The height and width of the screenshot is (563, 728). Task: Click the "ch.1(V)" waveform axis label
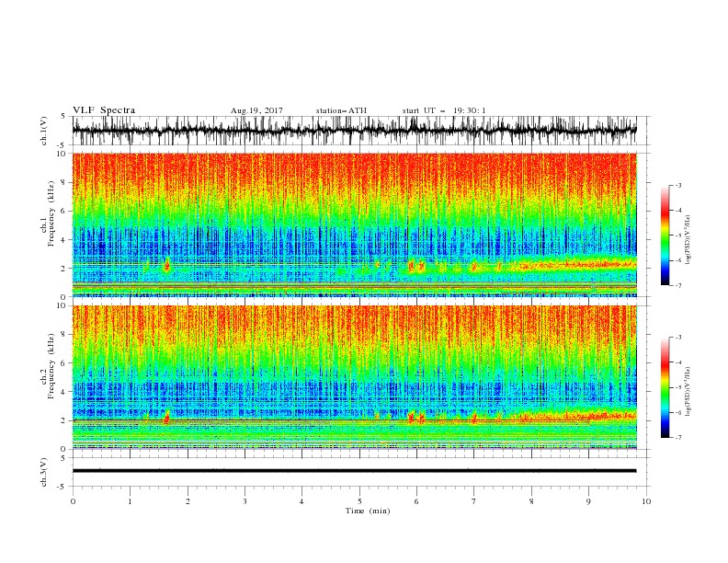[x=44, y=131]
